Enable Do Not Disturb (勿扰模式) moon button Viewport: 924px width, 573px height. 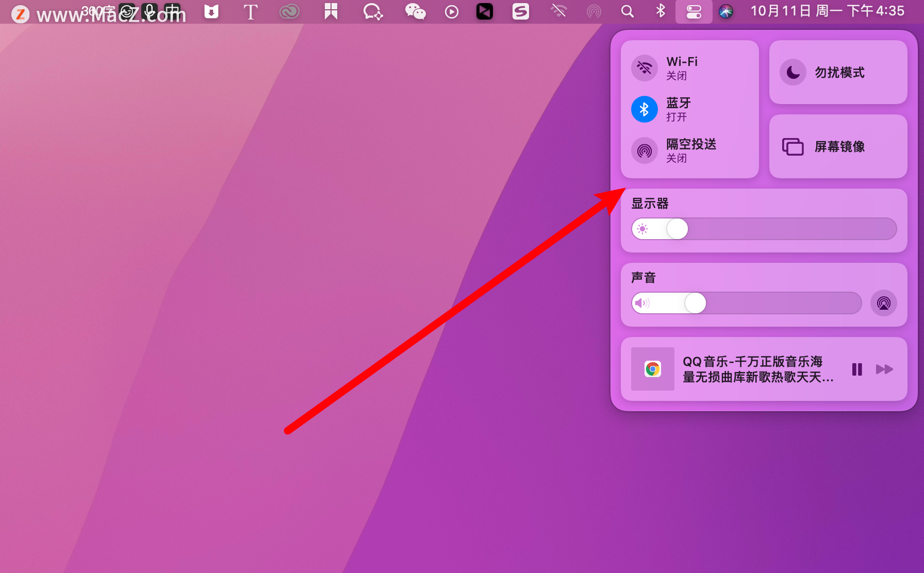(793, 72)
